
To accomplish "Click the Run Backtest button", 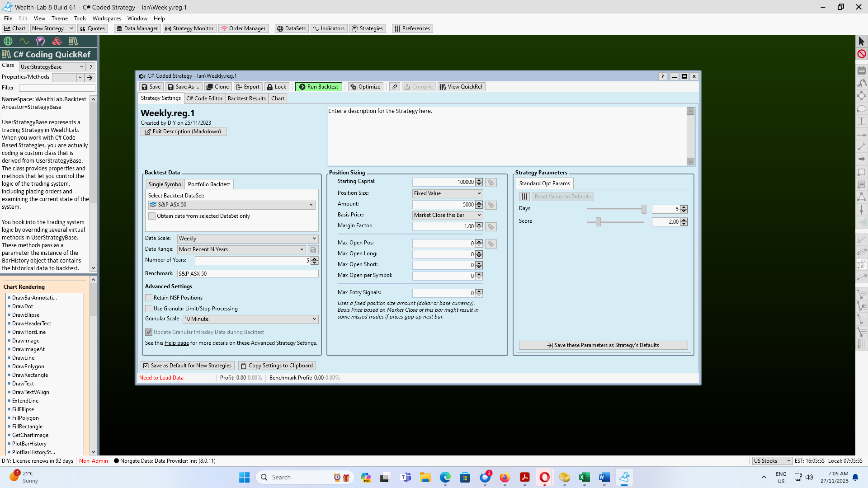I will tap(318, 87).
